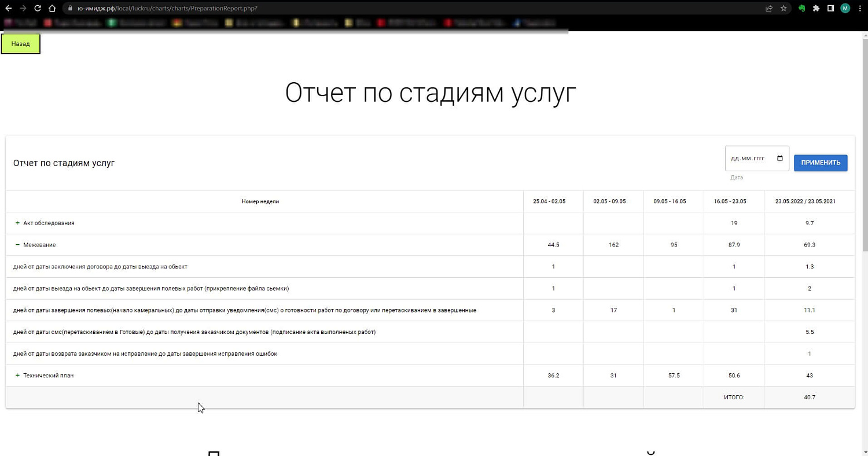Open the browser side panel icon
Image resolution: width=868 pixels, height=456 pixels.
pyautogui.click(x=830, y=8)
